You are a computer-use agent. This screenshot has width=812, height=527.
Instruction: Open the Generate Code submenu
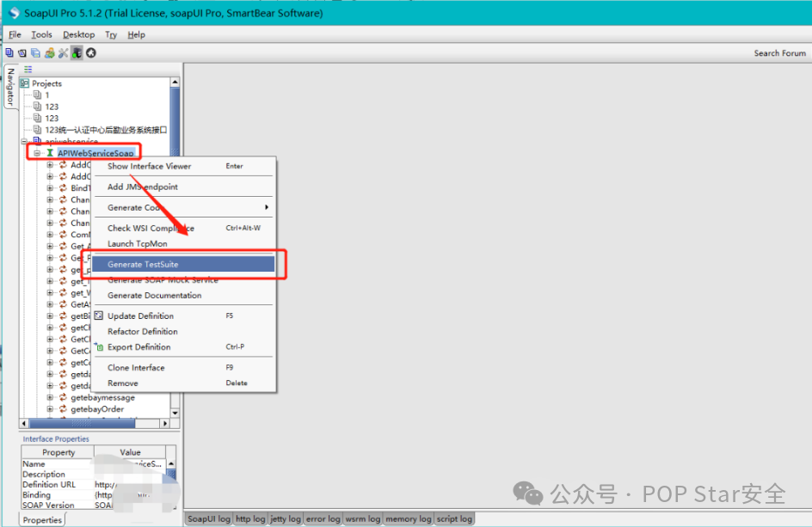click(183, 207)
